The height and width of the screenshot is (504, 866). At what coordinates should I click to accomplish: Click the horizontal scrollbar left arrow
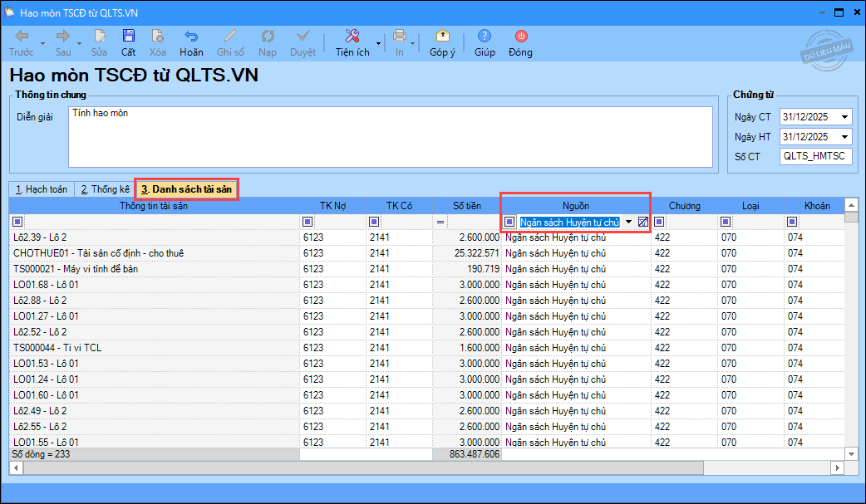click(16, 468)
